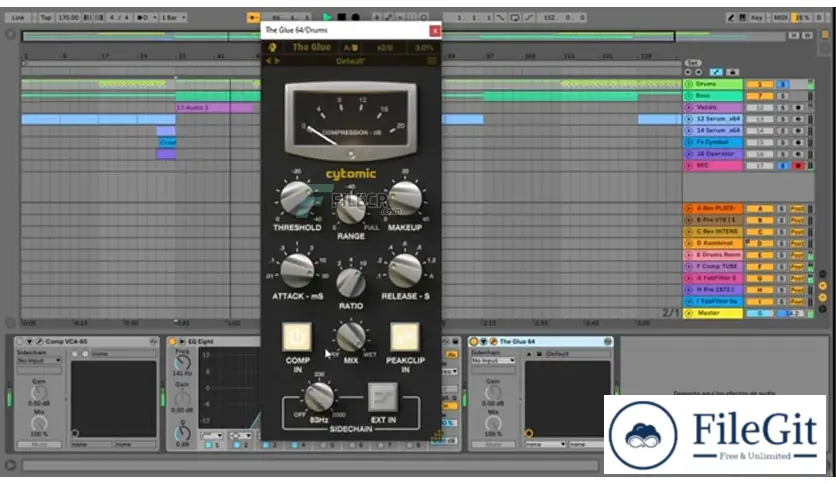Click the Ratio knob
836x484 pixels.
(351, 283)
